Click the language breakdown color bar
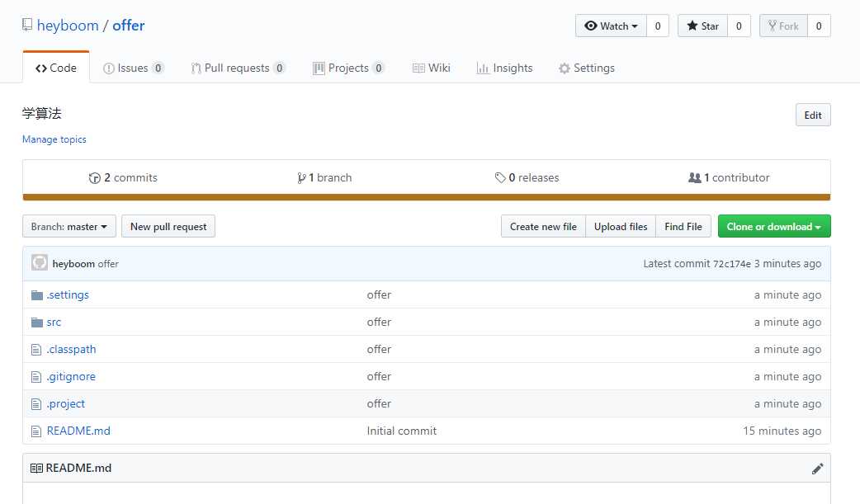Screen dimensions: 860x504 point(426,197)
